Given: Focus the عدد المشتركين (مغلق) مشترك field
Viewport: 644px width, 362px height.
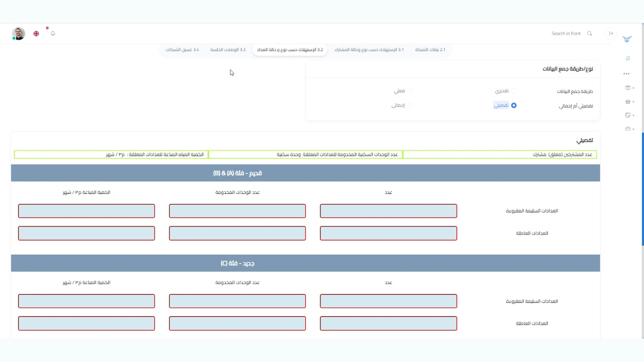Looking at the screenshot, I should pos(500,154).
